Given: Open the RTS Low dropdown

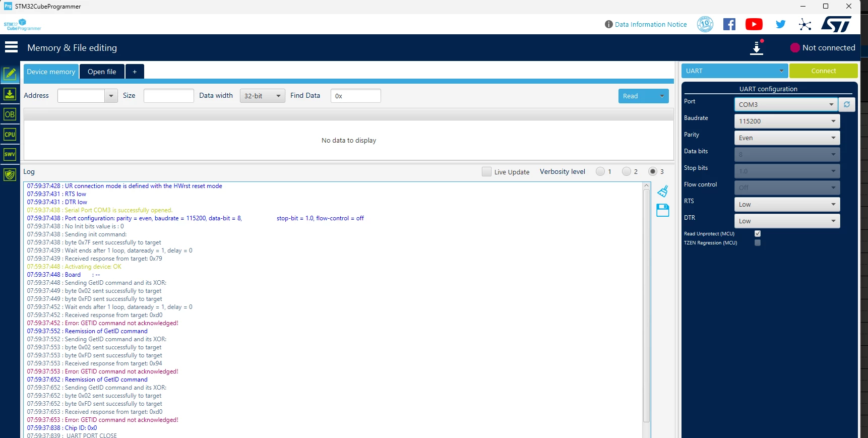Looking at the screenshot, I should coord(787,204).
